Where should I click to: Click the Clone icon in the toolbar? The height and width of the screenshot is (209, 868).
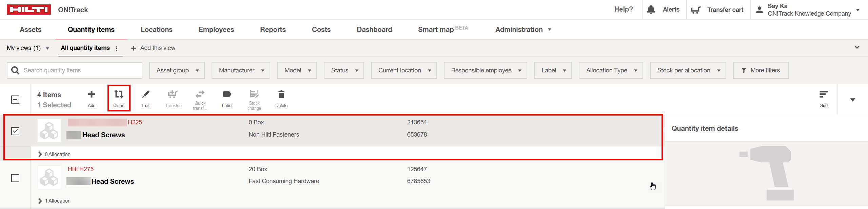pos(119,94)
